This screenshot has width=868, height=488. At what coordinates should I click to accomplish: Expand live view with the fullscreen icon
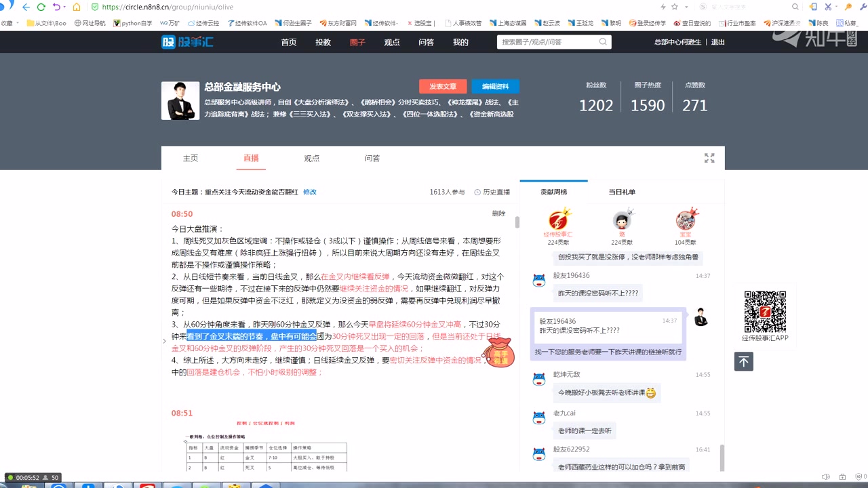(x=709, y=158)
